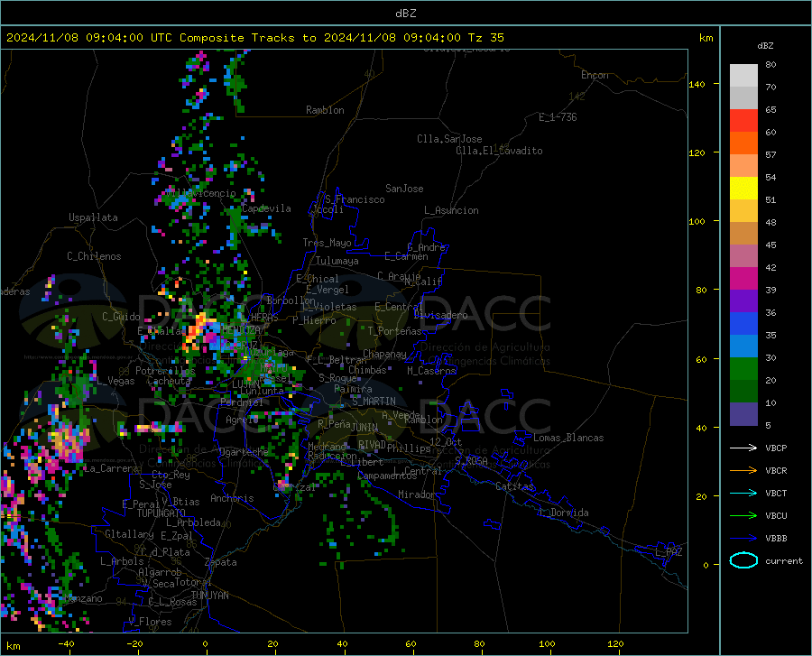Click the Ramblon label near the top

(x=325, y=110)
